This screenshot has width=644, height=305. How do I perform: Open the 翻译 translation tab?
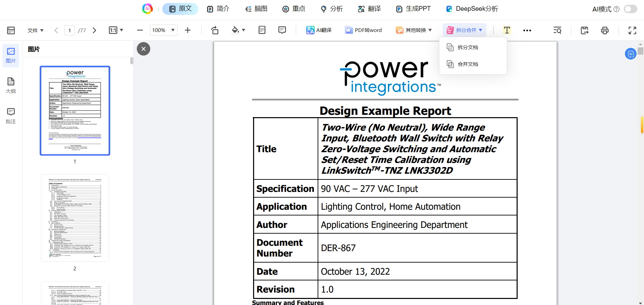click(369, 9)
